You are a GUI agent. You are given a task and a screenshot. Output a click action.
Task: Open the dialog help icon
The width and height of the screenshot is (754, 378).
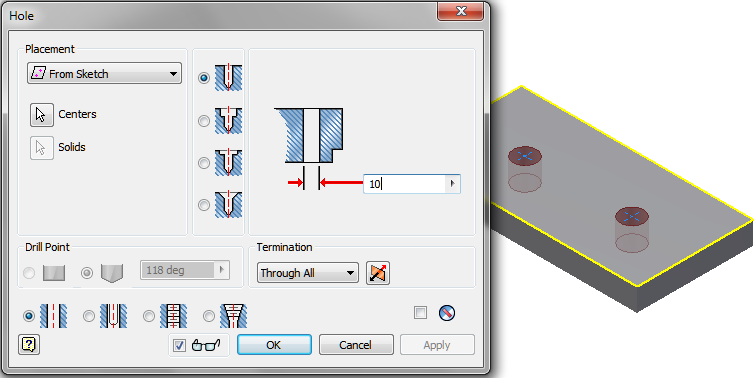tap(29, 345)
